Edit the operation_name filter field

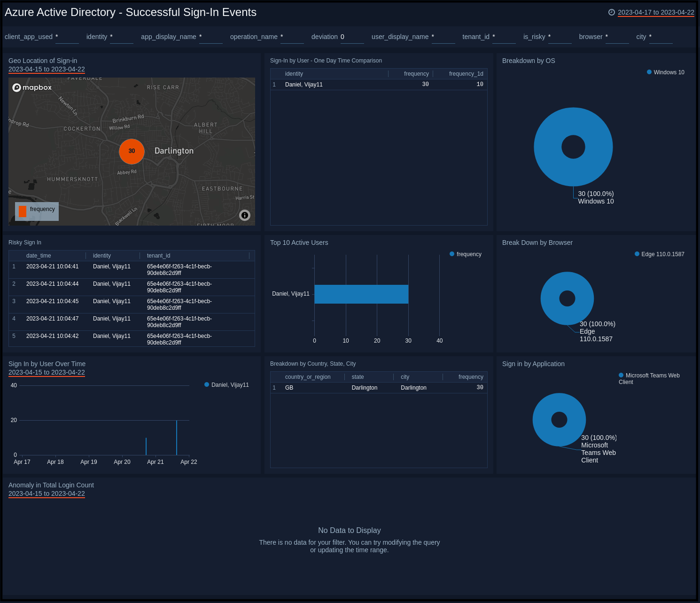(x=292, y=37)
